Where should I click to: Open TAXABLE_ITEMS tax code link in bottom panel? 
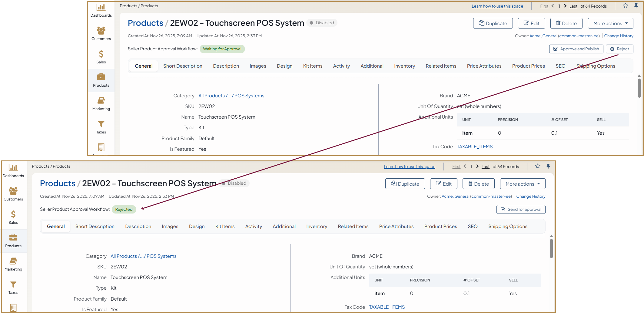click(x=387, y=307)
